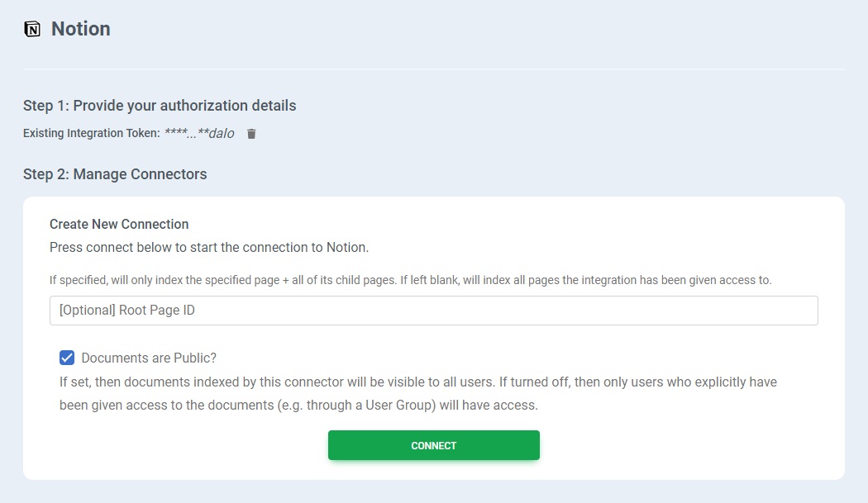Click the Create New Connection heading

[119, 224]
